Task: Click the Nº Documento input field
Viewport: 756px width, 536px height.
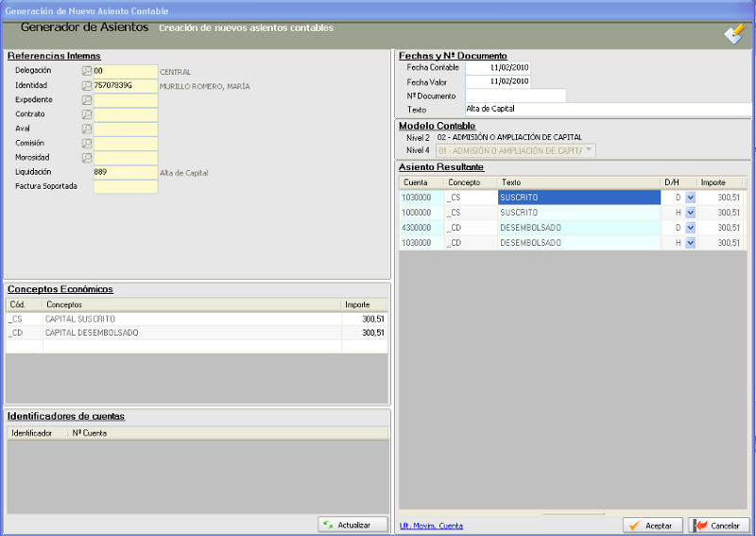Action: point(515,95)
